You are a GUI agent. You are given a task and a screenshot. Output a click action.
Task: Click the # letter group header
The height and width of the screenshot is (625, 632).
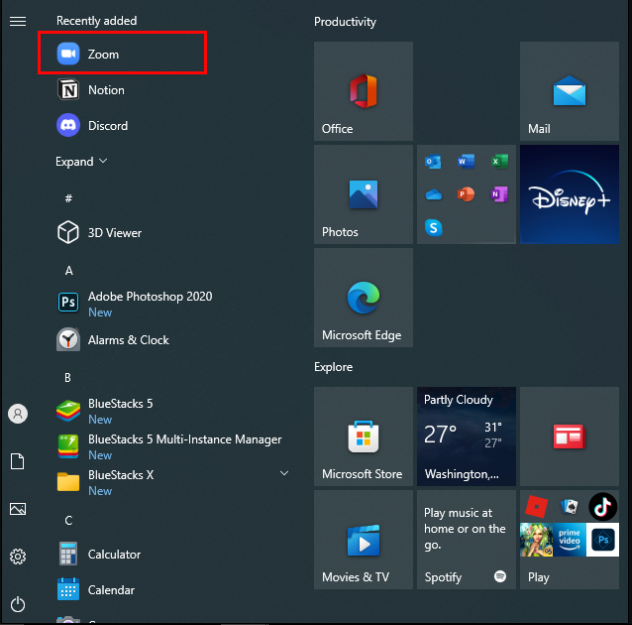click(x=69, y=198)
